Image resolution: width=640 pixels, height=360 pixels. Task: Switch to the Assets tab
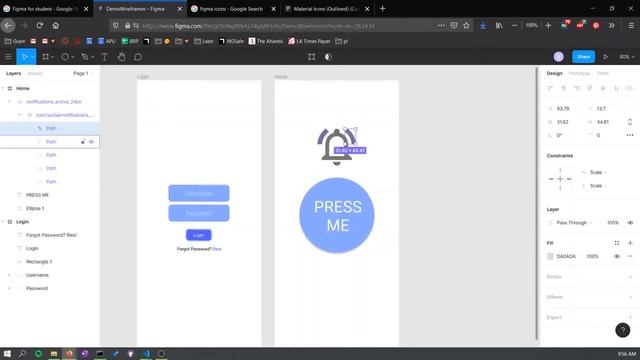click(x=35, y=73)
